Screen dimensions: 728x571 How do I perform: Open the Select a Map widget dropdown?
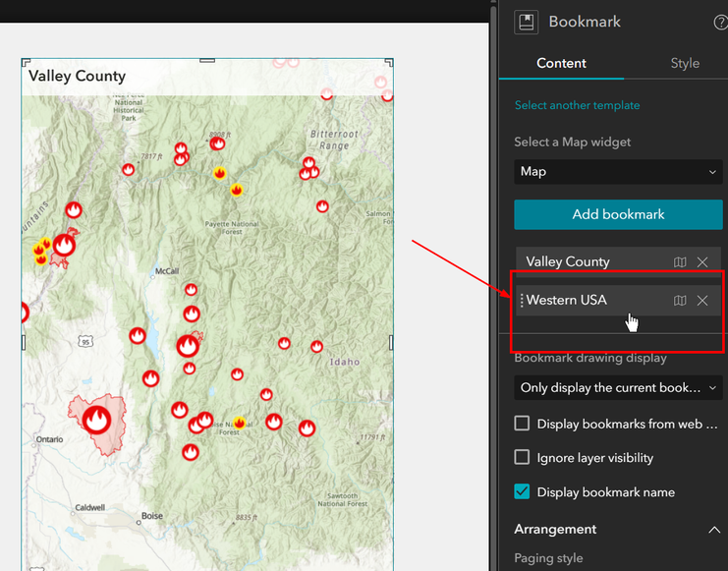(x=618, y=171)
